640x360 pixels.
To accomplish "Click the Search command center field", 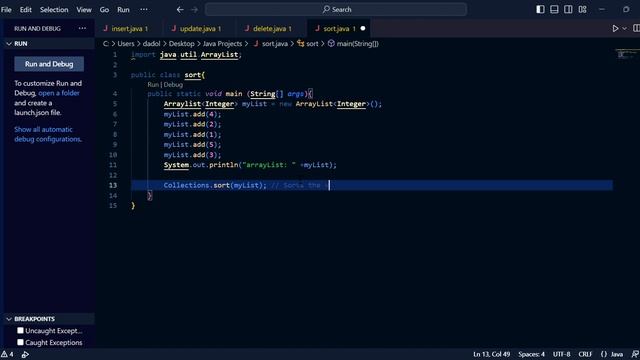I will point(336,9).
